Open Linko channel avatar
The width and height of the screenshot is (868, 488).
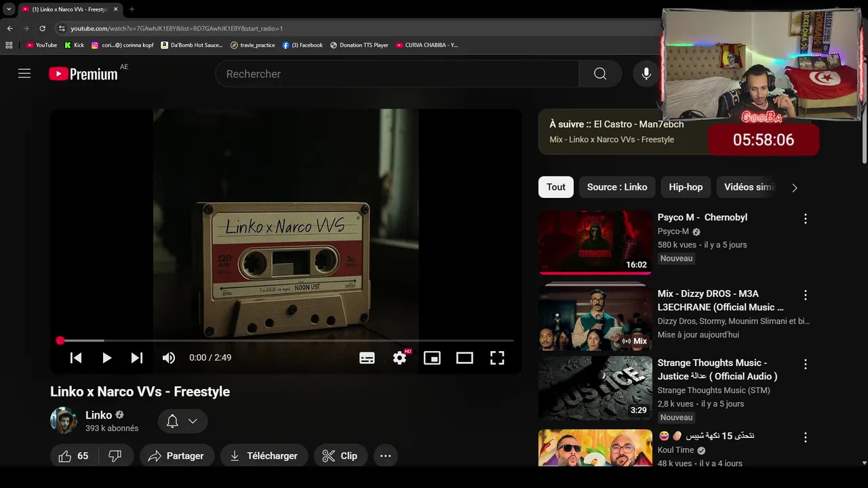pyautogui.click(x=64, y=421)
